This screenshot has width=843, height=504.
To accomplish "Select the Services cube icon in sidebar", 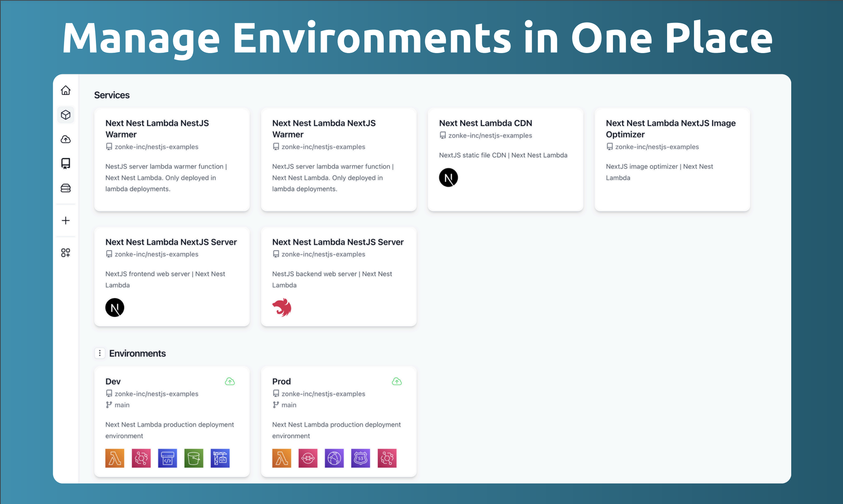I will [x=66, y=115].
